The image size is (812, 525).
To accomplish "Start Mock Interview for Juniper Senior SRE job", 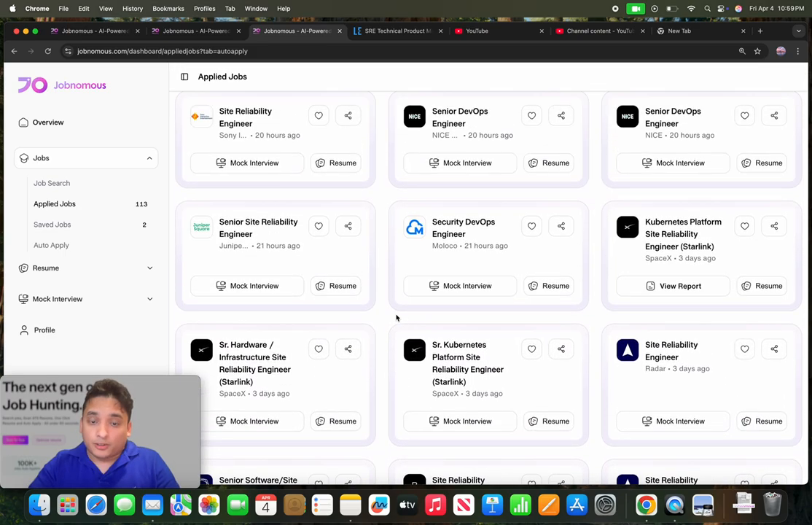I will point(247,286).
